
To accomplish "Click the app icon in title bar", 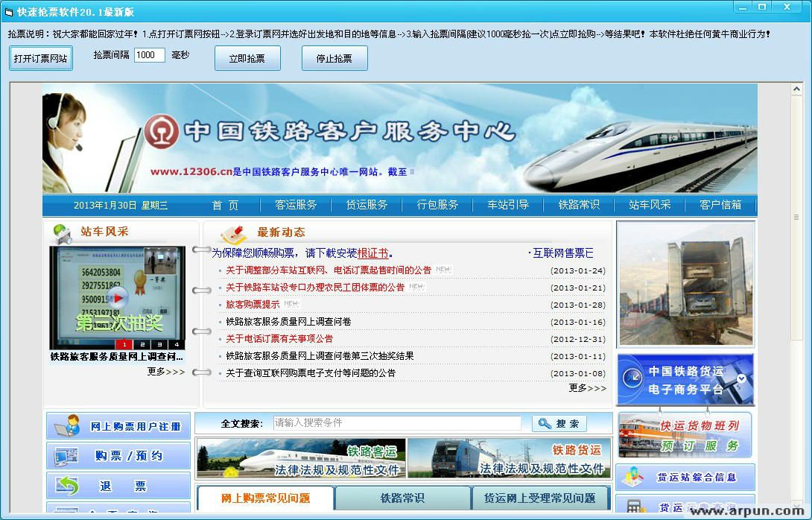I will tap(7, 11).
